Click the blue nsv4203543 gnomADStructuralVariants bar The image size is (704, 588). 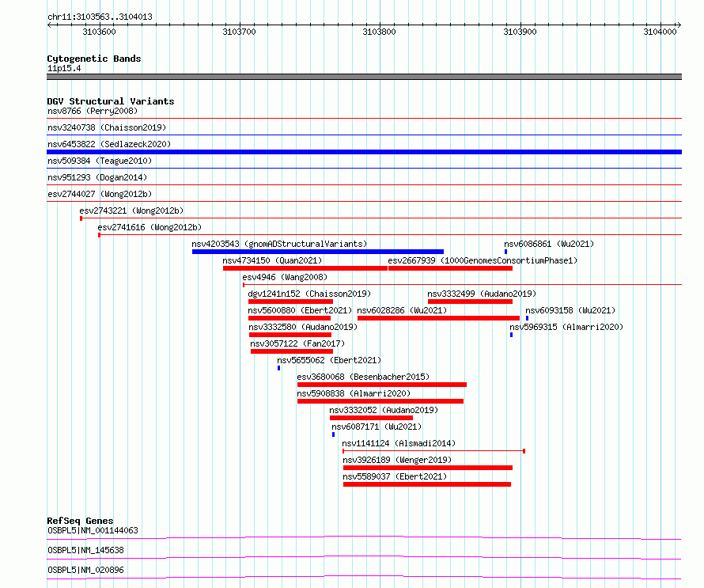(x=318, y=252)
